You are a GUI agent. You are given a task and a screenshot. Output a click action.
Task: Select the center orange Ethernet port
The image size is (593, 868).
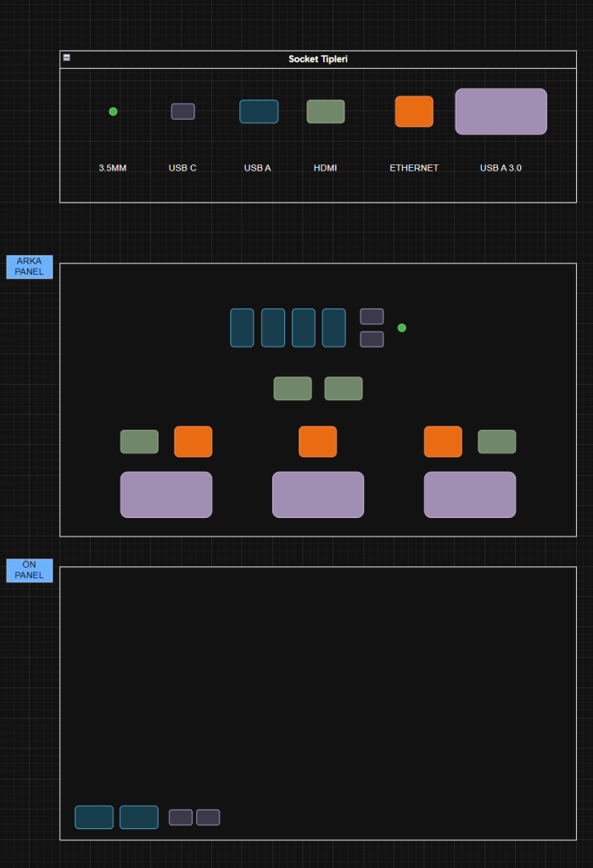[x=317, y=442]
